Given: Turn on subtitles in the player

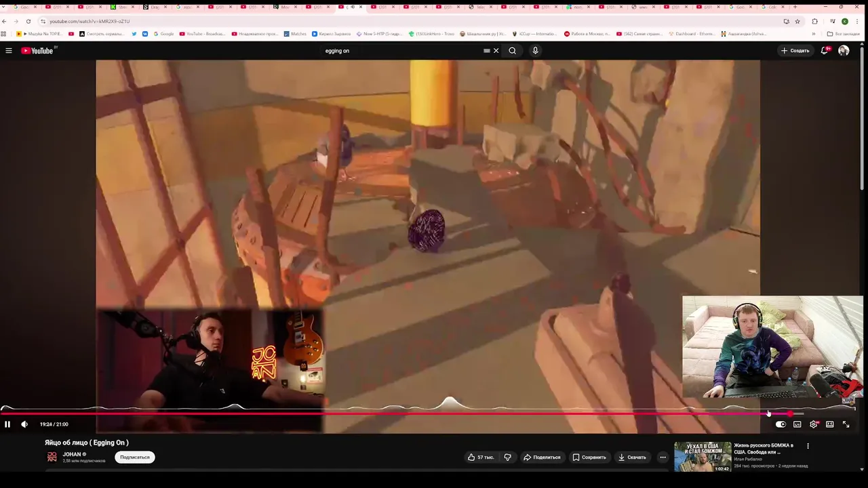Looking at the screenshot, I should (797, 424).
